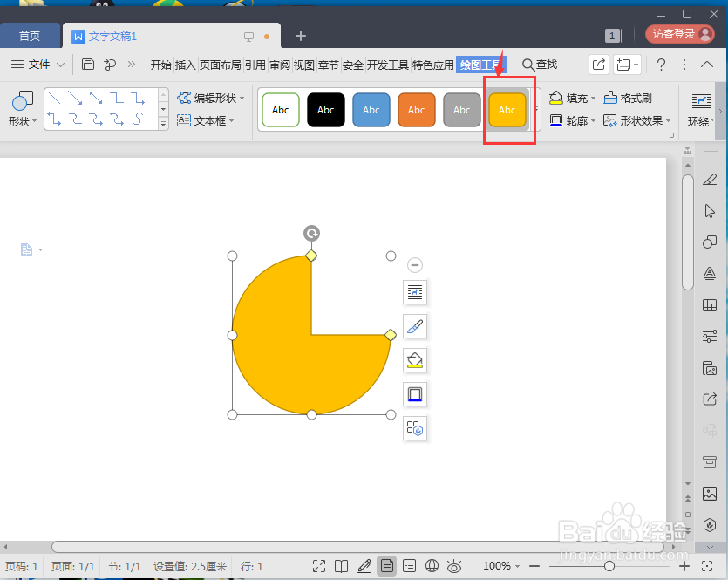The image size is (728, 580).
Task: Open sidebar shapes icon
Action: (710, 242)
